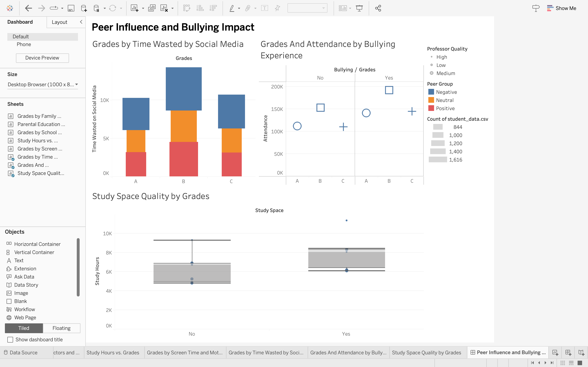This screenshot has width=588, height=367.
Task: Switch to Floating object placement
Action: 61,328
